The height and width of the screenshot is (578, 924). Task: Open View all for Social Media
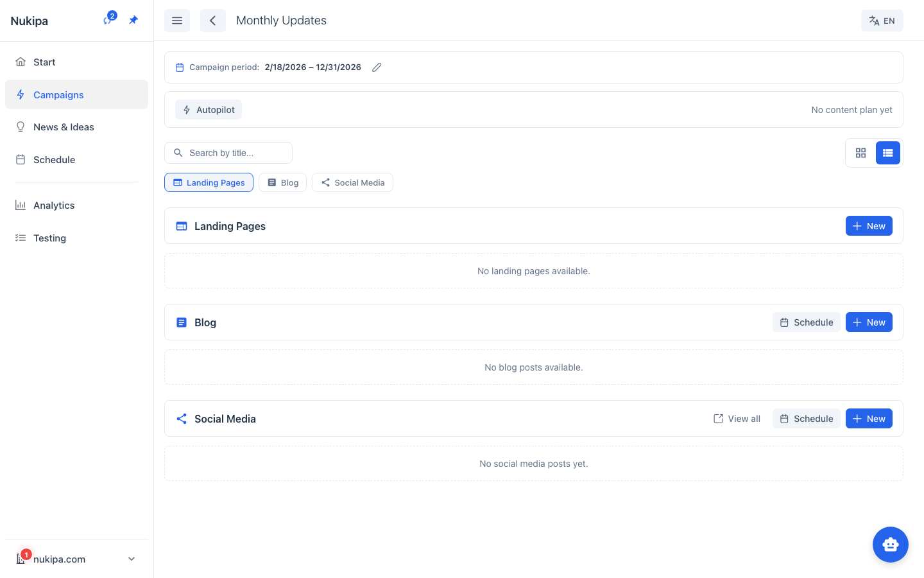pyautogui.click(x=737, y=419)
